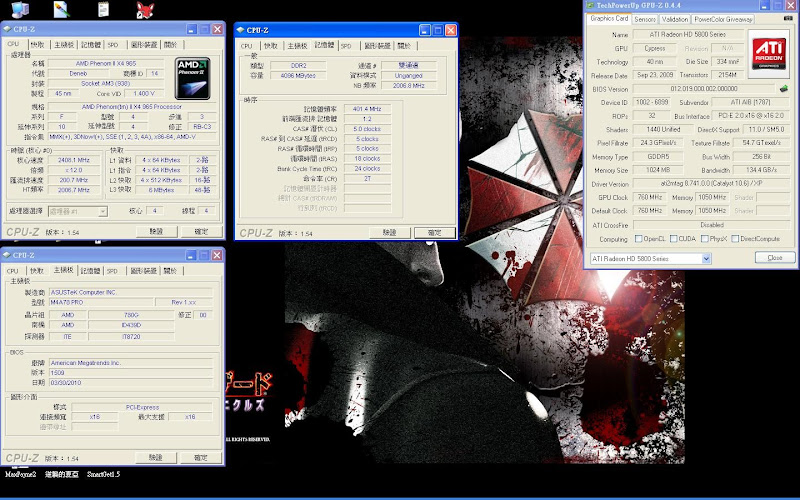Open the paintbrush document desktop icon
The width and height of the screenshot is (800, 500).
click(x=61, y=9)
